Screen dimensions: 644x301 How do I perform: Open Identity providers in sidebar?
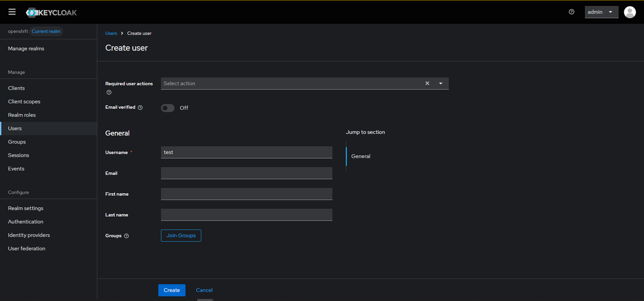click(29, 235)
